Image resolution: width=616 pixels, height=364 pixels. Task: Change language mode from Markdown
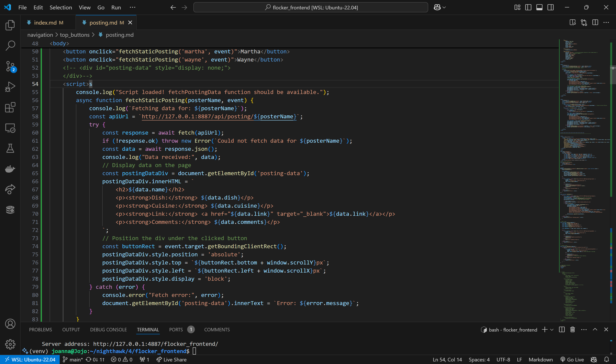tap(541, 360)
